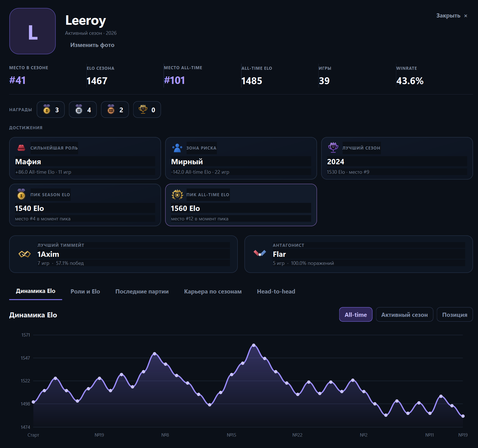
Task: Click the Старт point on Elo chart
Action: [33, 402]
